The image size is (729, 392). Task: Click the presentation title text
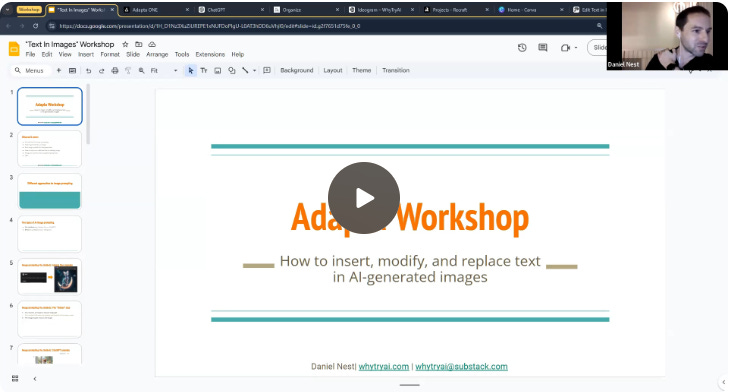70,44
